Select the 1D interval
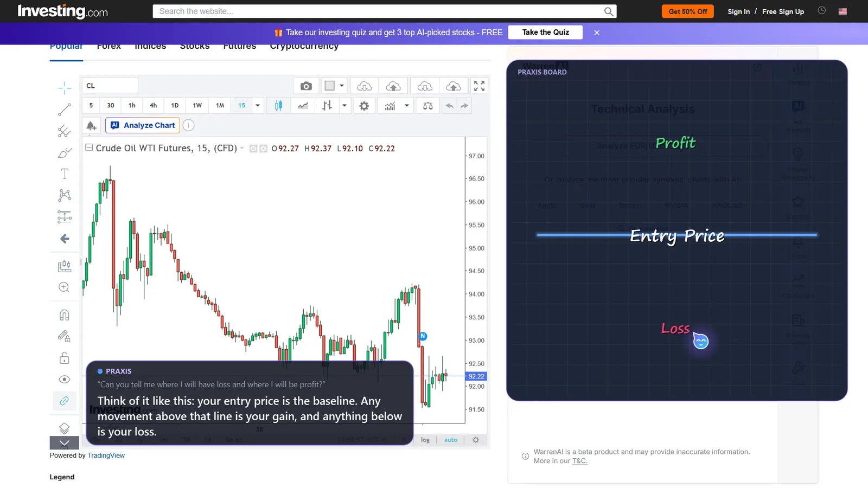 point(175,106)
